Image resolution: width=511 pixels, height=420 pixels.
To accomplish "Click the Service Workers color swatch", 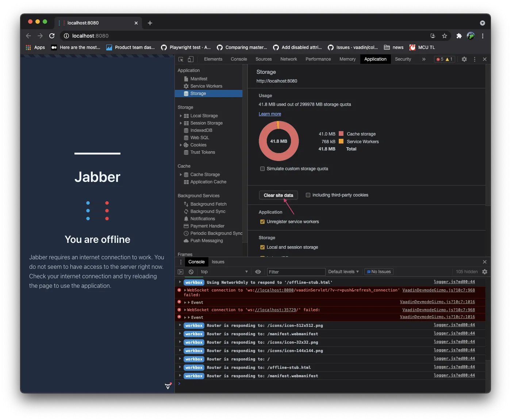I will 341,141.
